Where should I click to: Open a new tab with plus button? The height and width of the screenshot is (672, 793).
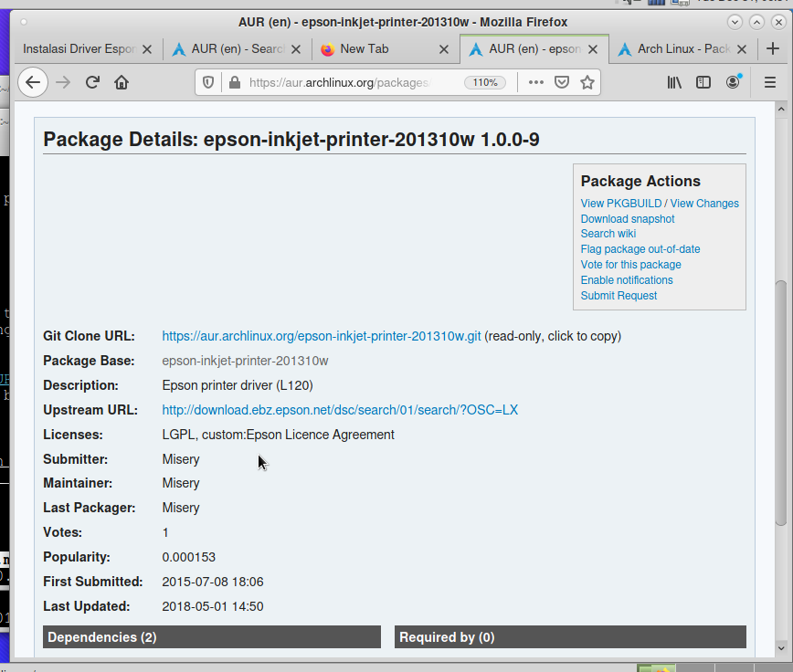[x=773, y=49]
